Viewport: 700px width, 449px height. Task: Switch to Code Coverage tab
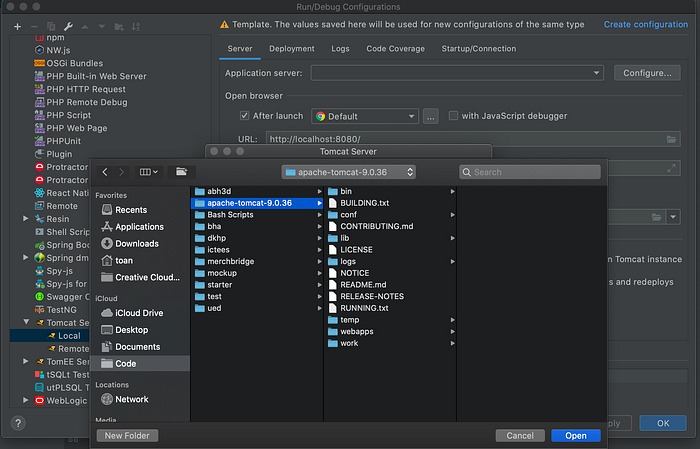click(x=396, y=49)
